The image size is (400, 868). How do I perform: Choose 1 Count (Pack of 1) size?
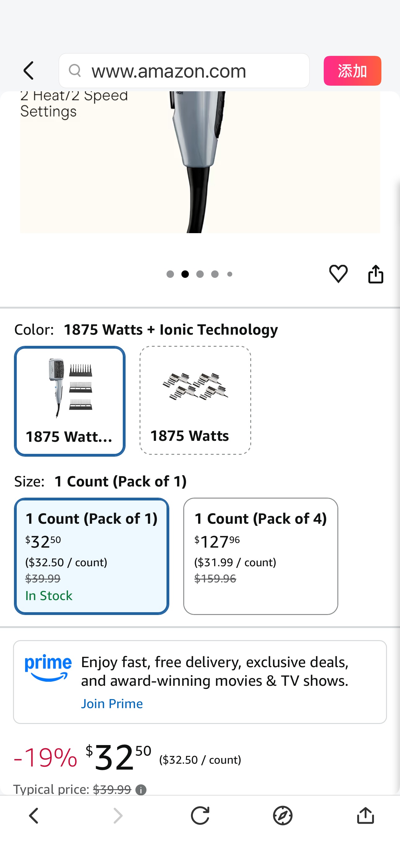pyautogui.click(x=91, y=556)
